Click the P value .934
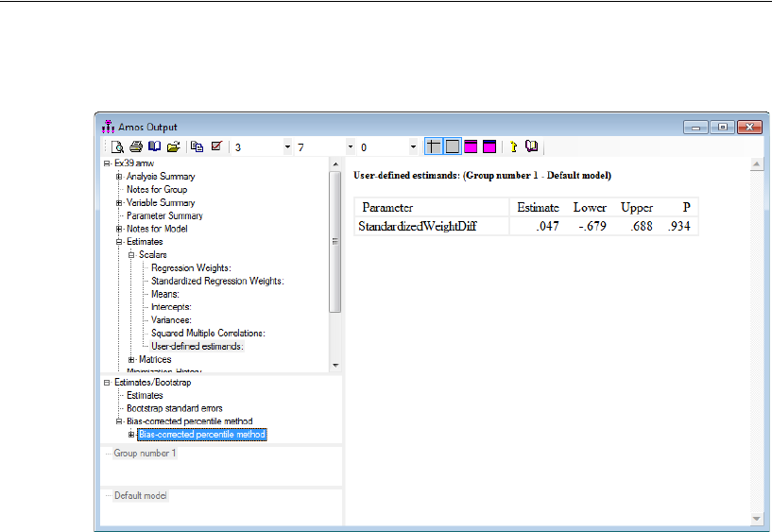Screen dimensions: 772x532 tap(679, 227)
